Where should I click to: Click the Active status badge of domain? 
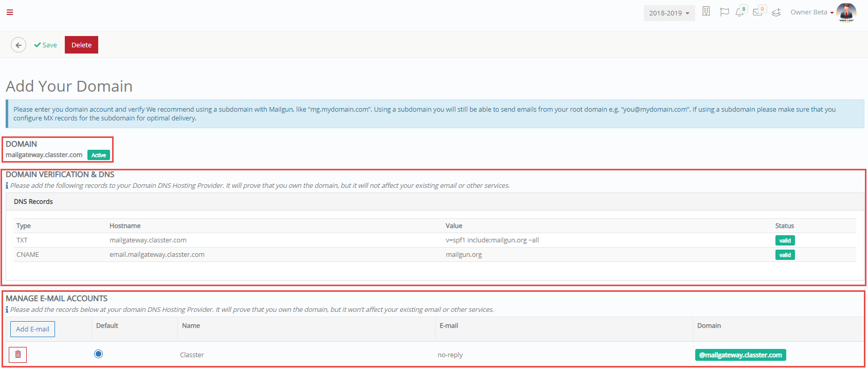[99, 155]
